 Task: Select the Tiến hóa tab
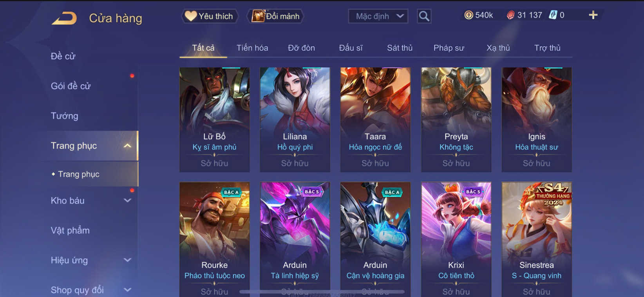(x=252, y=48)
